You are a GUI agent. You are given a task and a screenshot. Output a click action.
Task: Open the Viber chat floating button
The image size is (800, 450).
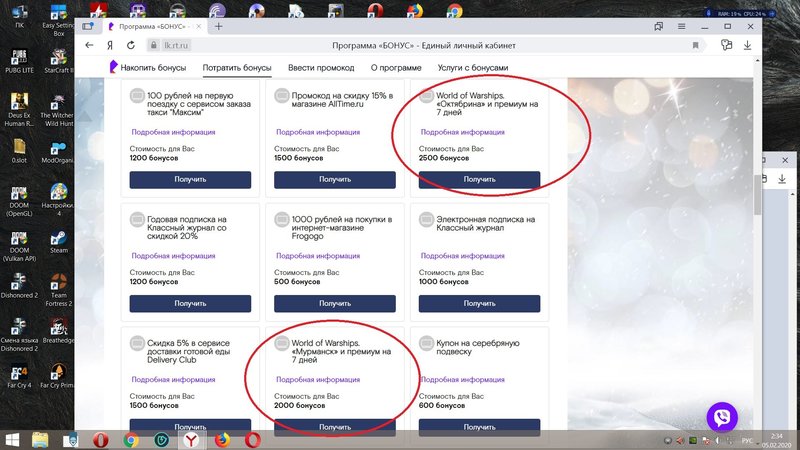722,417
